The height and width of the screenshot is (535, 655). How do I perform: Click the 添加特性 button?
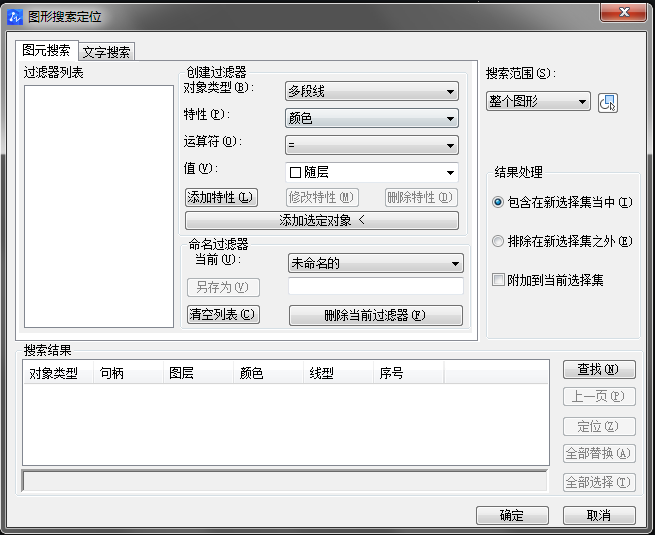(x=221, y=198)
